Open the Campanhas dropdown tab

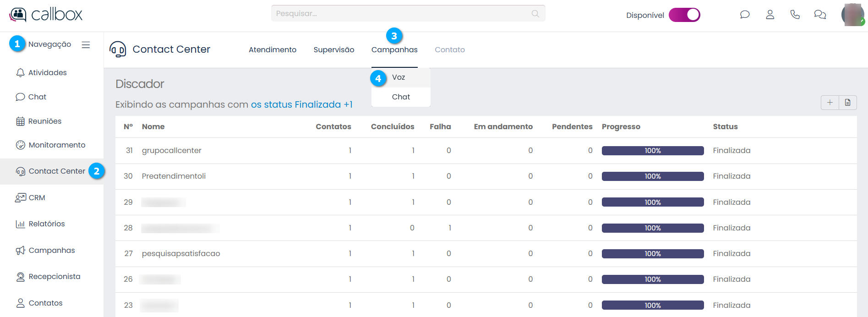394,49
